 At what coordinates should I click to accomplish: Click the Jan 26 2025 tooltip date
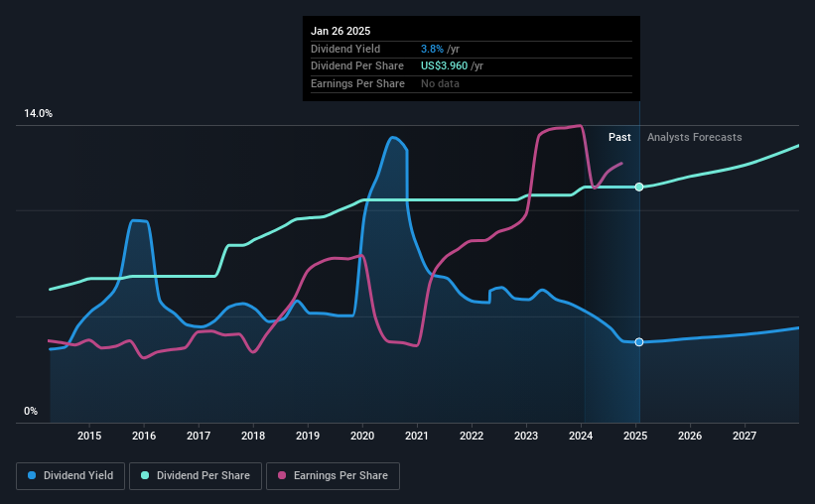(x=340, y=31)
